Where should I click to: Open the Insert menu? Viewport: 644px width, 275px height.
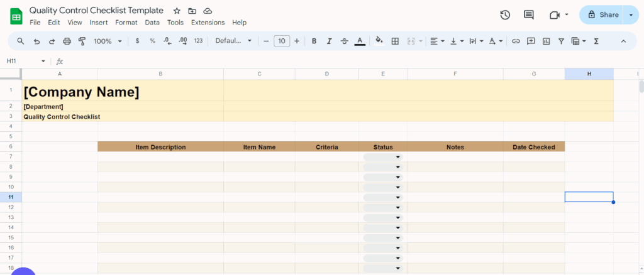pyautogui.click(x=99, y=23)
